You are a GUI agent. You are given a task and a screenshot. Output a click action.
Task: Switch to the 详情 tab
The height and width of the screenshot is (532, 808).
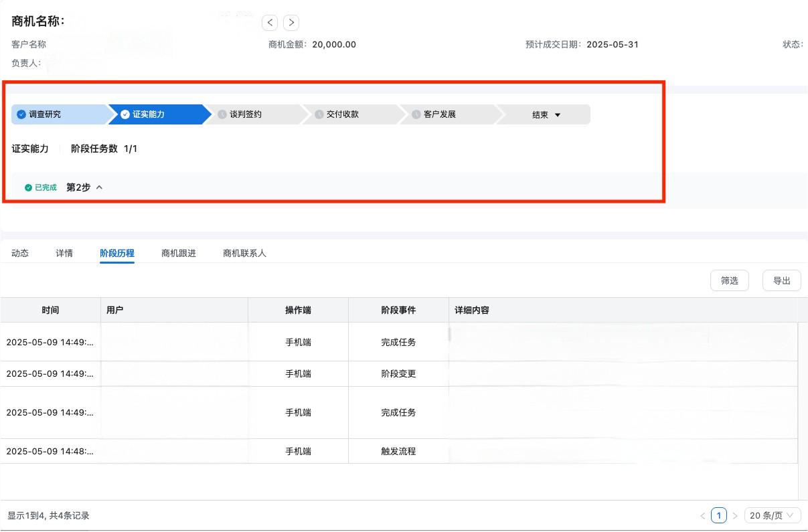tap(64, 253)
